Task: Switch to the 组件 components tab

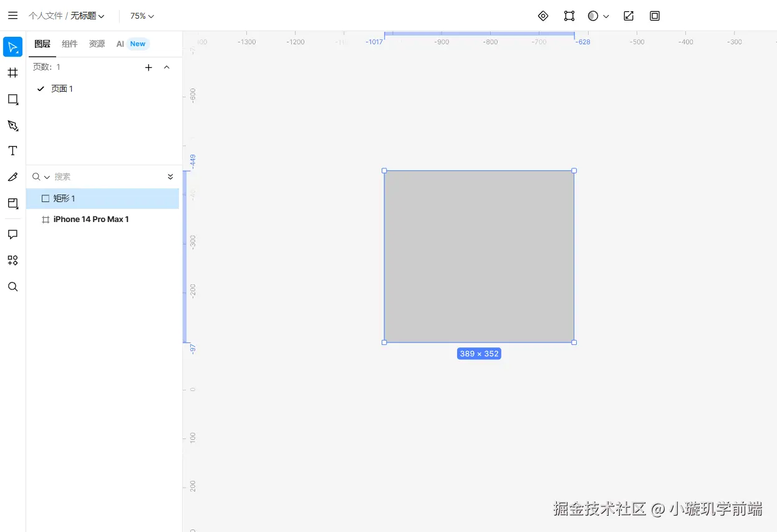Action: [x=69, y=44]
